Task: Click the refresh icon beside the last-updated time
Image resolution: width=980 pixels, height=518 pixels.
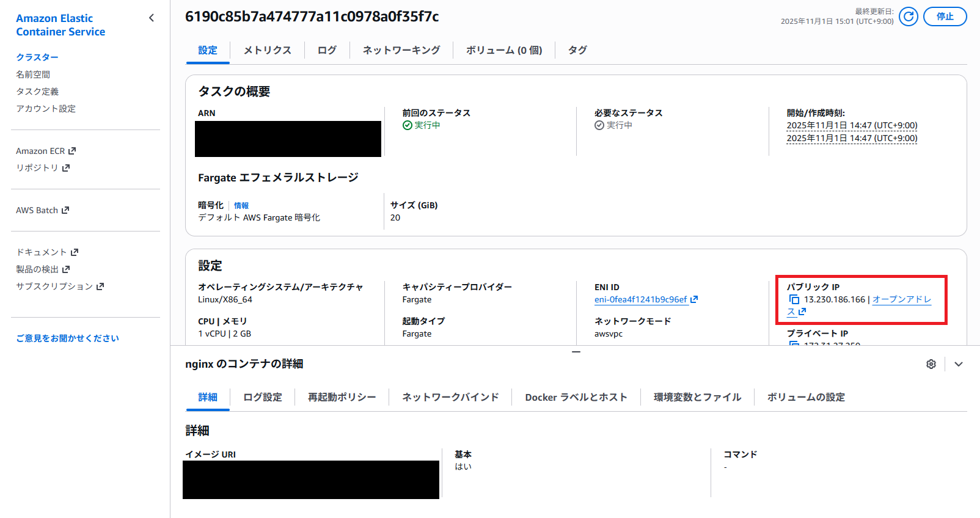Action: pyautogui.click(x=909, y=16)
